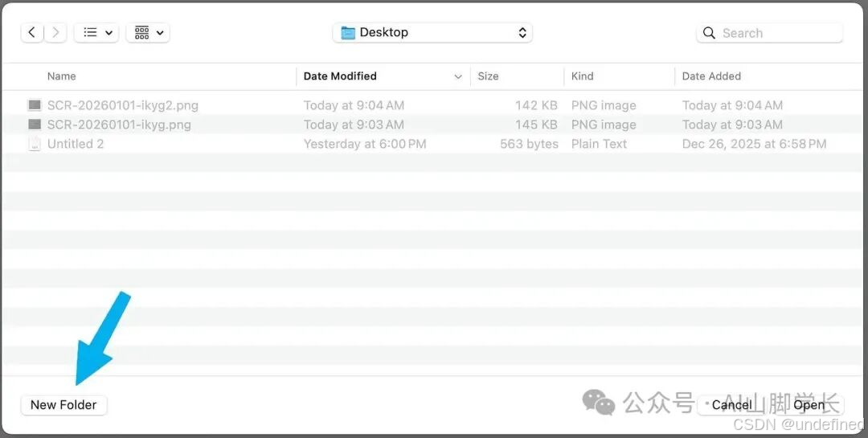868x438 pixels.
Task: Sort by the Date Modified column header
Action: pyautogui.click(x=340, y=76)
